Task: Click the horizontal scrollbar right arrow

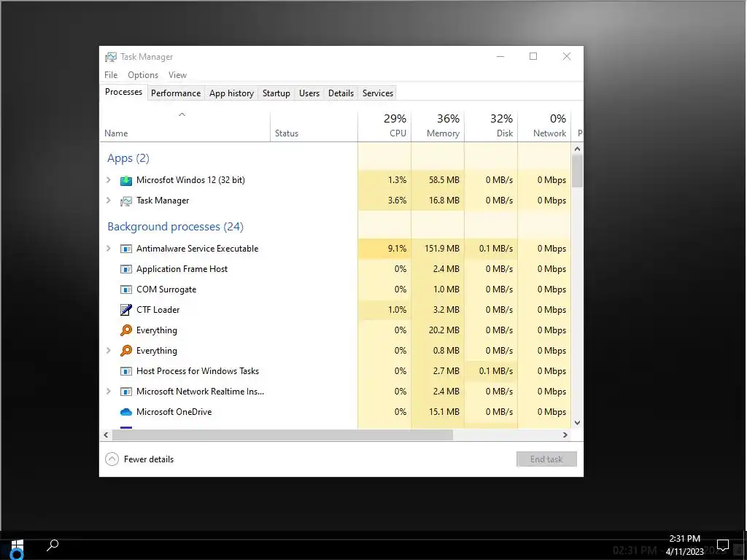Action: tap(565, 435)
